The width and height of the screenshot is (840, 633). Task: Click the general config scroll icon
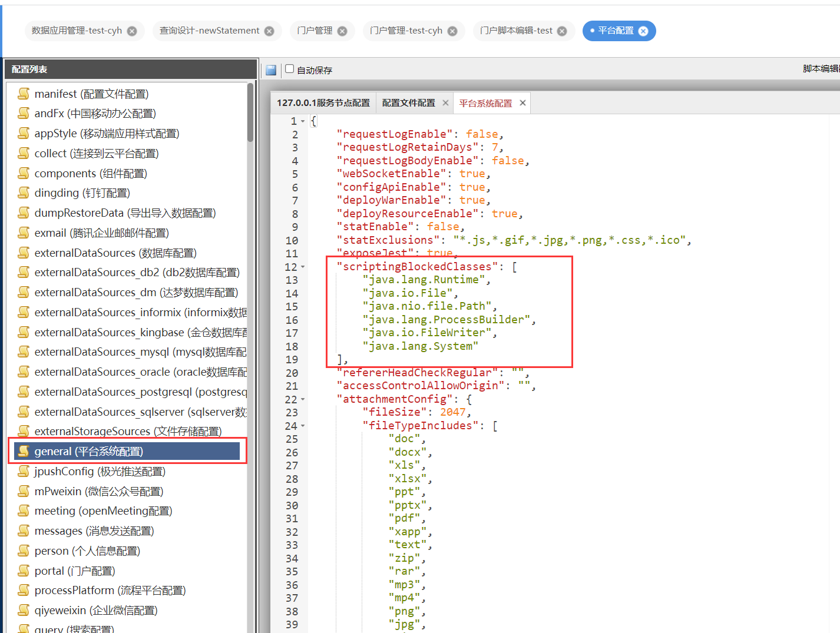(x=24, y=451)
